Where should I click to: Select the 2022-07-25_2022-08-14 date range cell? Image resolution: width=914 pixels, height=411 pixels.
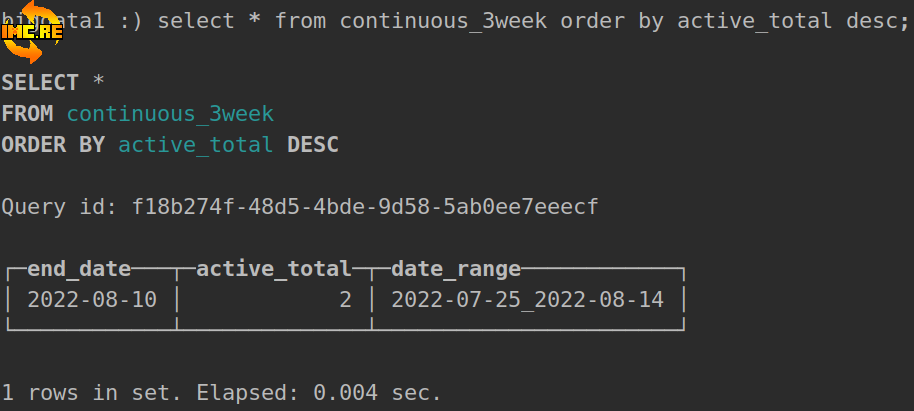[527, 299]
